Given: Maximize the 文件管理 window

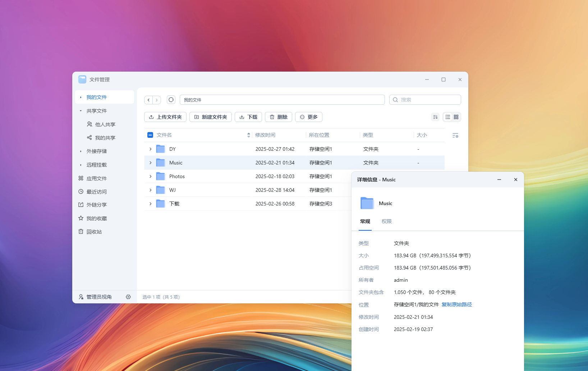Looking at the screenshot, I should tap(444, 80).
